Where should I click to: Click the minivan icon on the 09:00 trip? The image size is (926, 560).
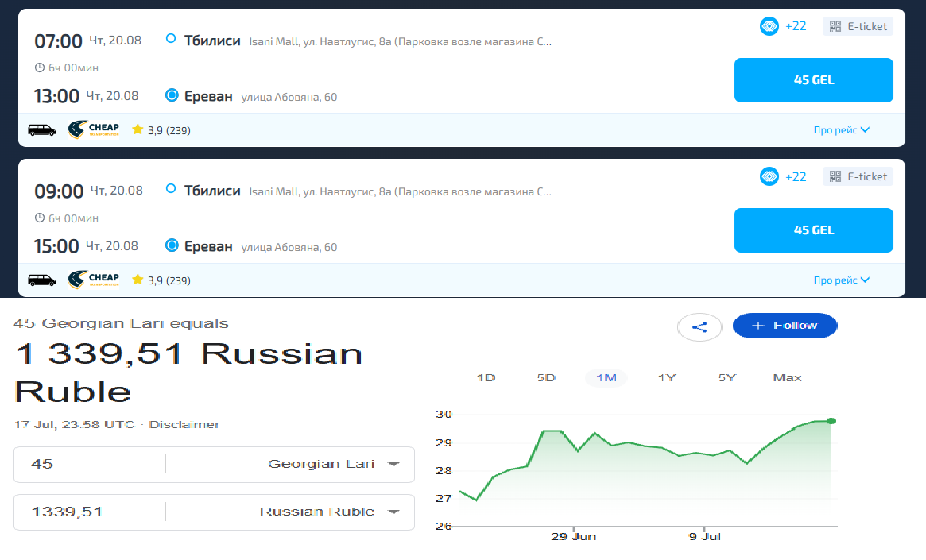pos(42,280)
